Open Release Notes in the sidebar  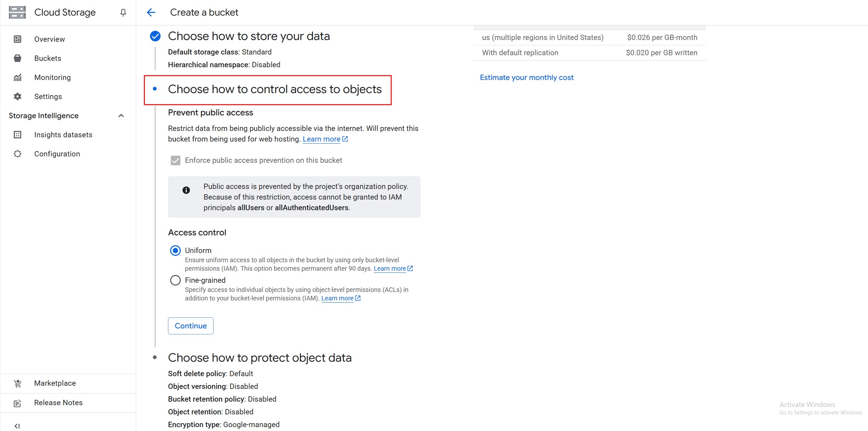point(58,403)
